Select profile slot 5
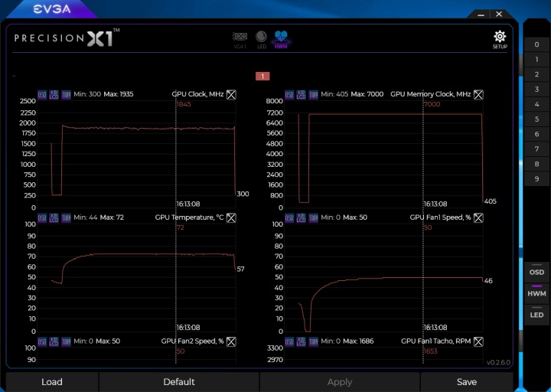 (536, 119)
